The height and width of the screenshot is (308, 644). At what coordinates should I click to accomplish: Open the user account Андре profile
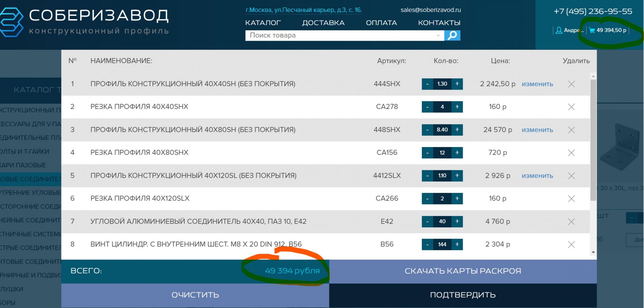(x=569, y=30)
